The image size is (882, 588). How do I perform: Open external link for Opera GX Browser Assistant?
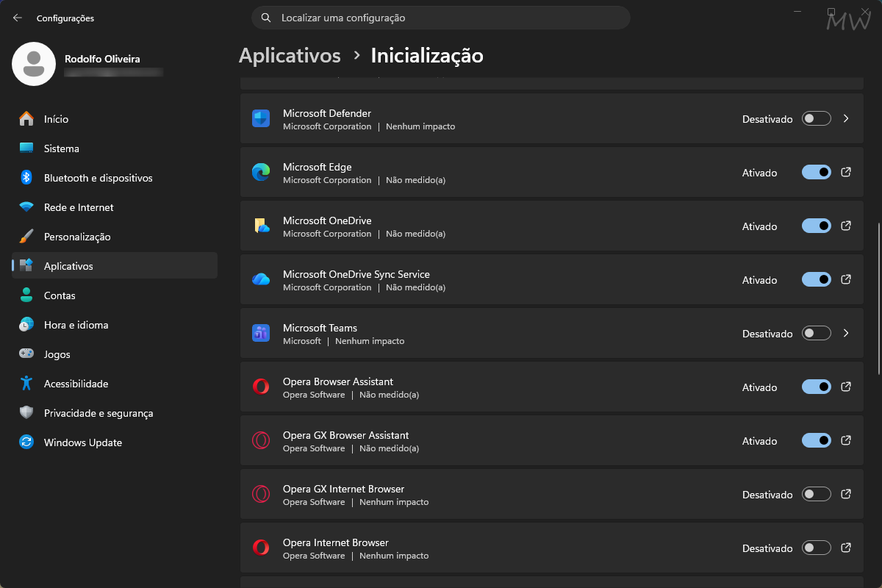point(846,440)
